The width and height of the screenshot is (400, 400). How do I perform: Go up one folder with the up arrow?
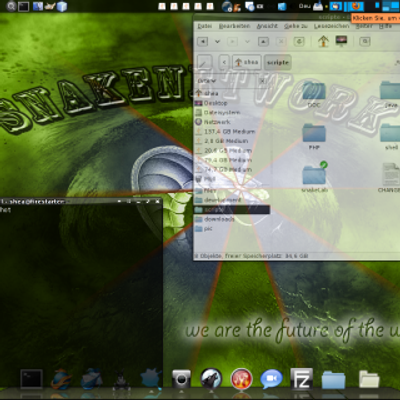coord(263,42)
